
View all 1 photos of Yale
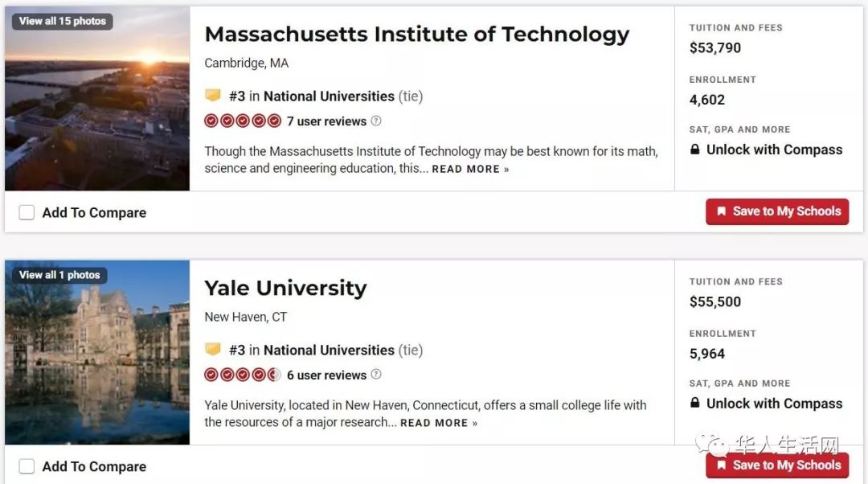[59, 275]
